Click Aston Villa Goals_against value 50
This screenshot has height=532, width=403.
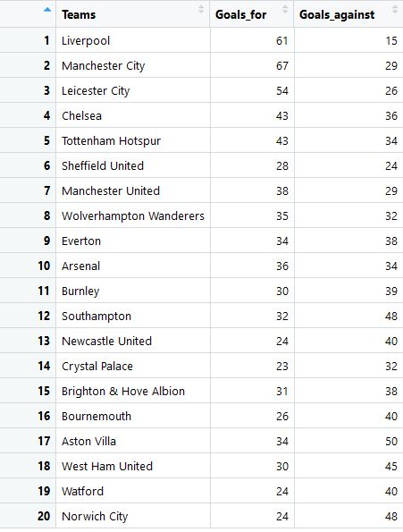391,442
